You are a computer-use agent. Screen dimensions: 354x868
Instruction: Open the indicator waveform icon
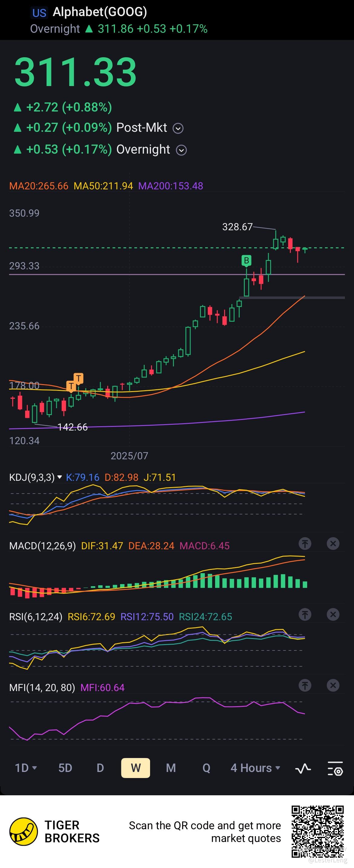[303, 768]
